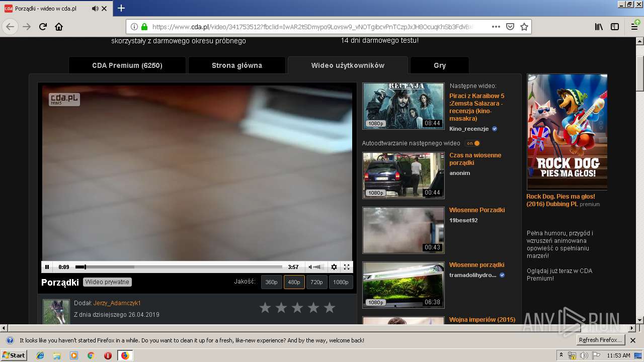Viewport: 644px width, 362px height.
Task: Dismiss the Firefox notification bar
Action: point(633,340)
